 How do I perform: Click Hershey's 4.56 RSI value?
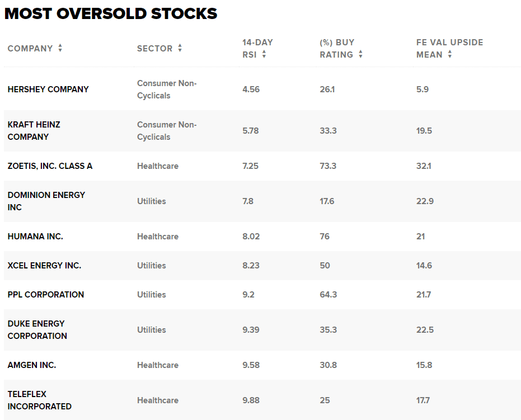(x=251, y=89)
